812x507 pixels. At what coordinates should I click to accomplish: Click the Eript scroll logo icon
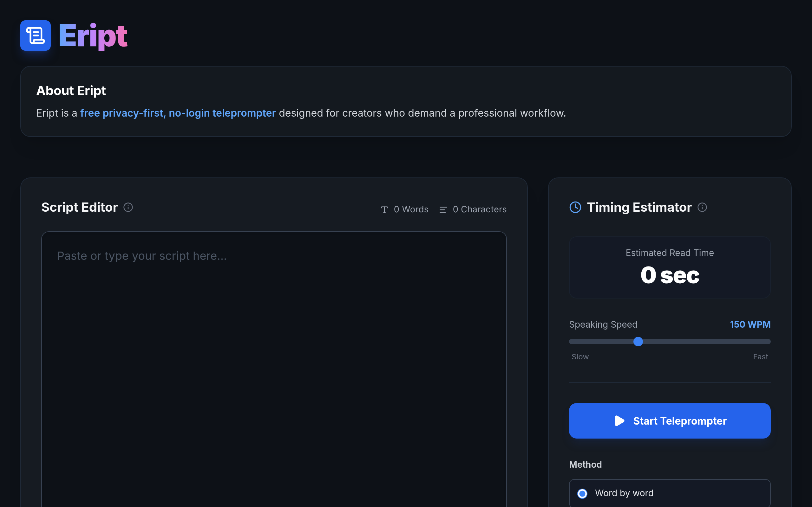coord(35,35)
